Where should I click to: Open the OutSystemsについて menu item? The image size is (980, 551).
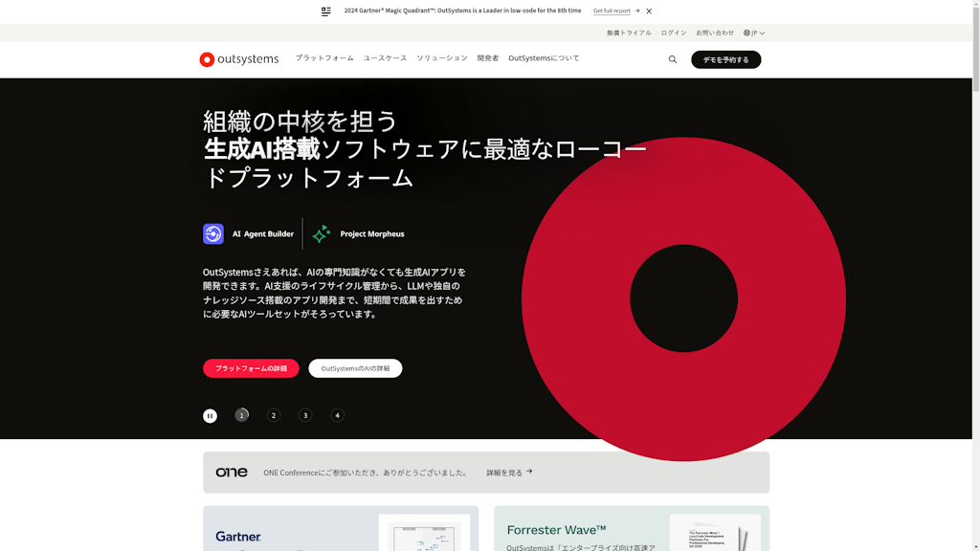pyautogui.click(x=544, y=58)
